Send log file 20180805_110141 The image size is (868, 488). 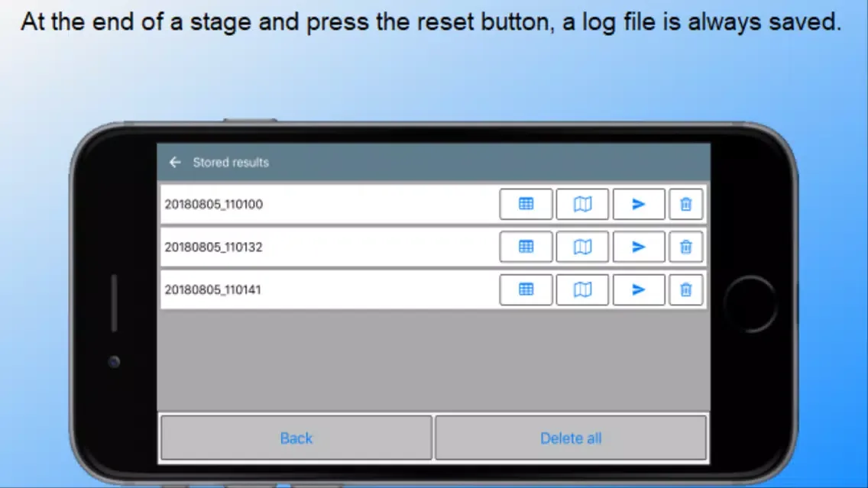tap(639, 289)
